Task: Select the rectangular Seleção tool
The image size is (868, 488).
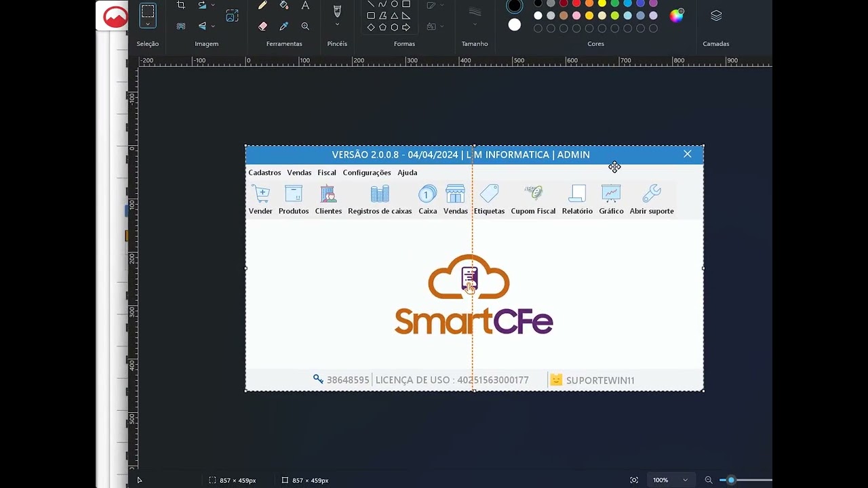Action: tap(148, 11)
